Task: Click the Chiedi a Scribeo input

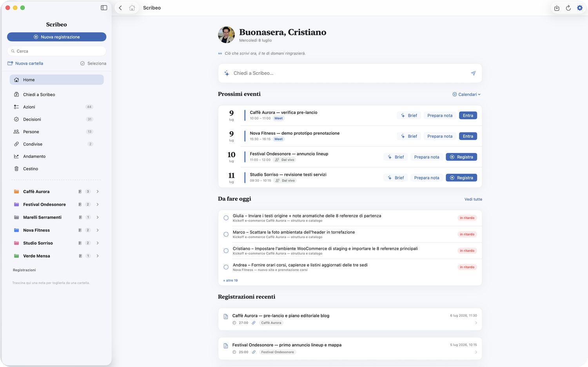Action: pos(350,73)
